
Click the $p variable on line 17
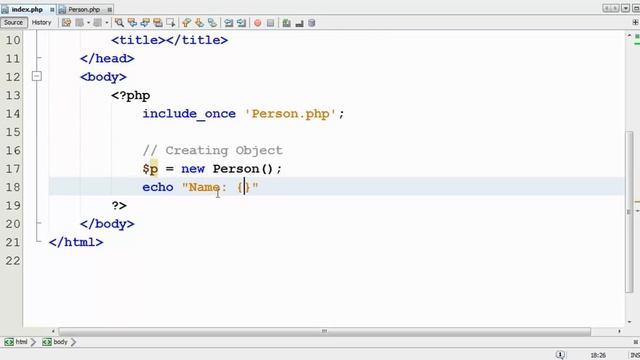click(150, 169)
